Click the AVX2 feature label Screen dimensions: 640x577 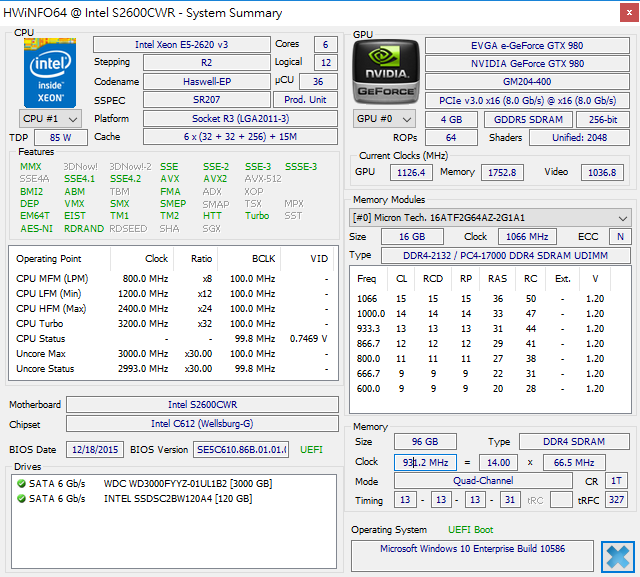tap(215, 179)
